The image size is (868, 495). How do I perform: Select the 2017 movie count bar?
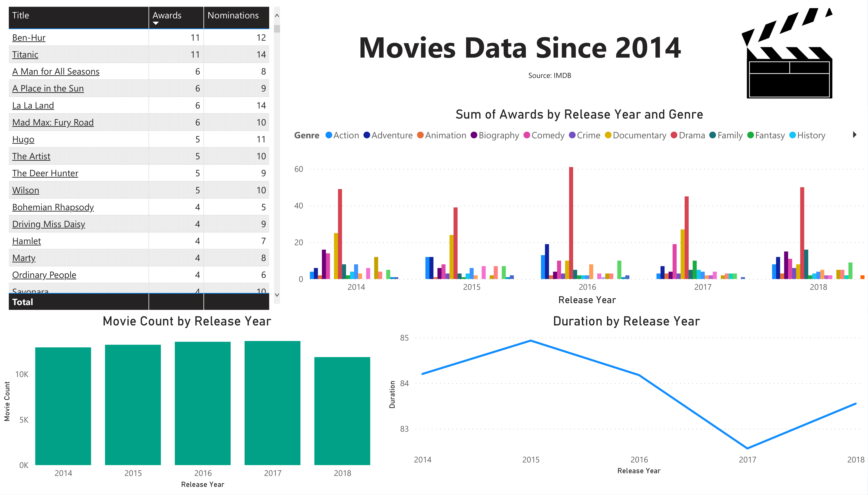click(x=272, y=403)
